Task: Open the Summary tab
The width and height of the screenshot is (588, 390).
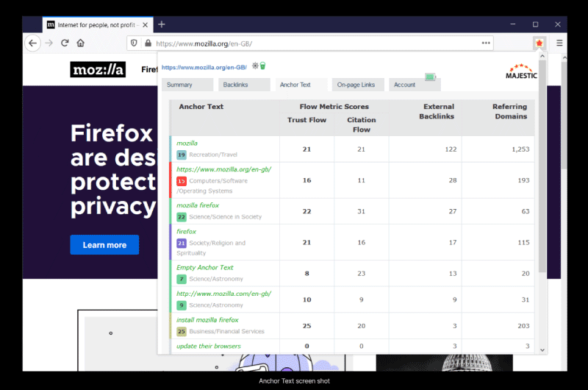Action: (187, 85)
